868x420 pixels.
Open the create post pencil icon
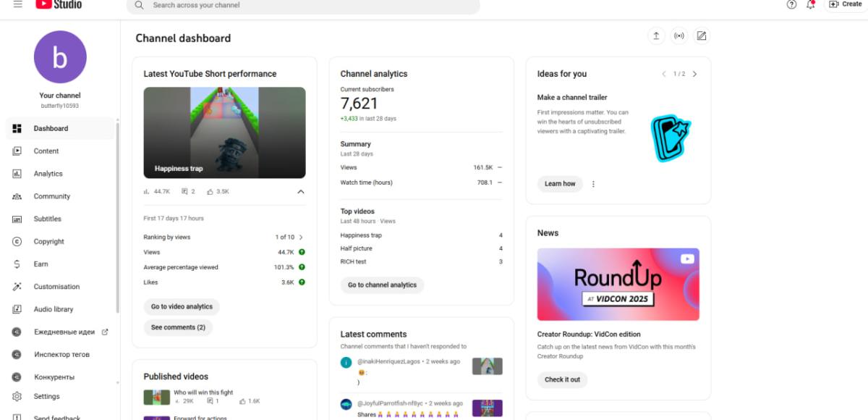pyautogui.click(x=701, y=36)
